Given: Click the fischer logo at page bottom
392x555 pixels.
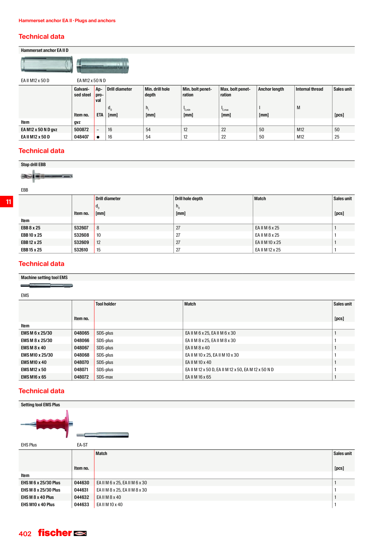Looking at the screenshot, I should click(x=62, y=533).
